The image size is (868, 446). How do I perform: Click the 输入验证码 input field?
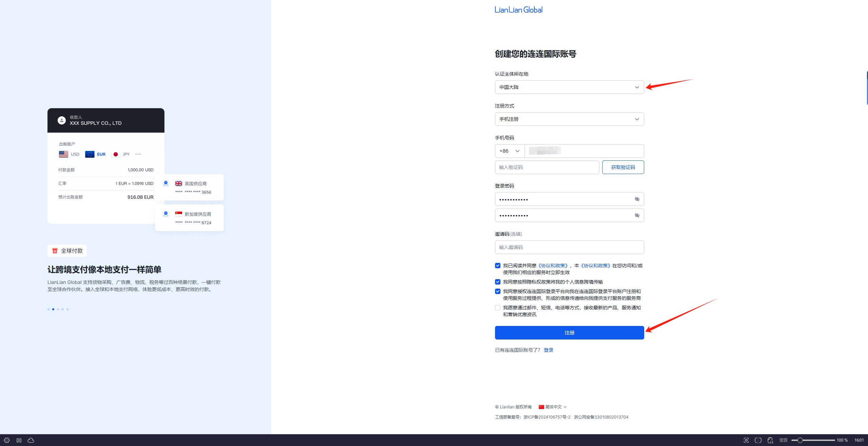[547, 167]
